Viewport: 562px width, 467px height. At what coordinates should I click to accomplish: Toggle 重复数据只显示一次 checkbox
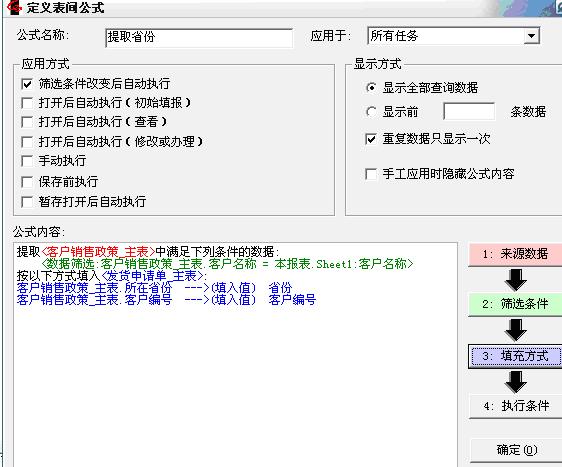371,139
